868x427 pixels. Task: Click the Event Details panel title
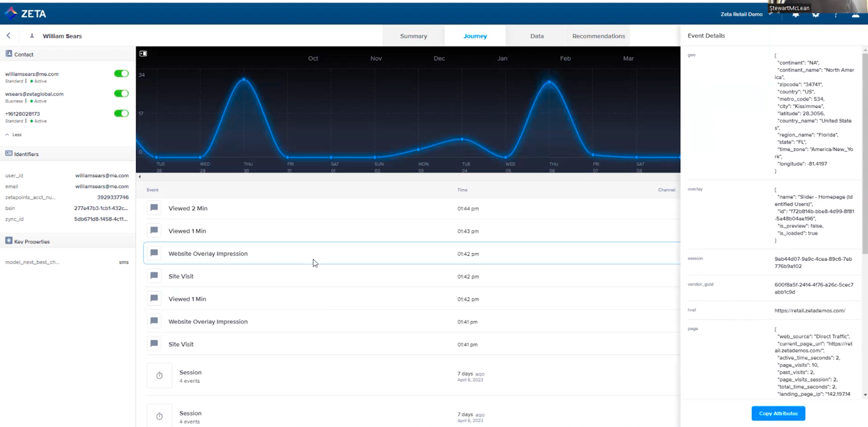coord(706,36)
